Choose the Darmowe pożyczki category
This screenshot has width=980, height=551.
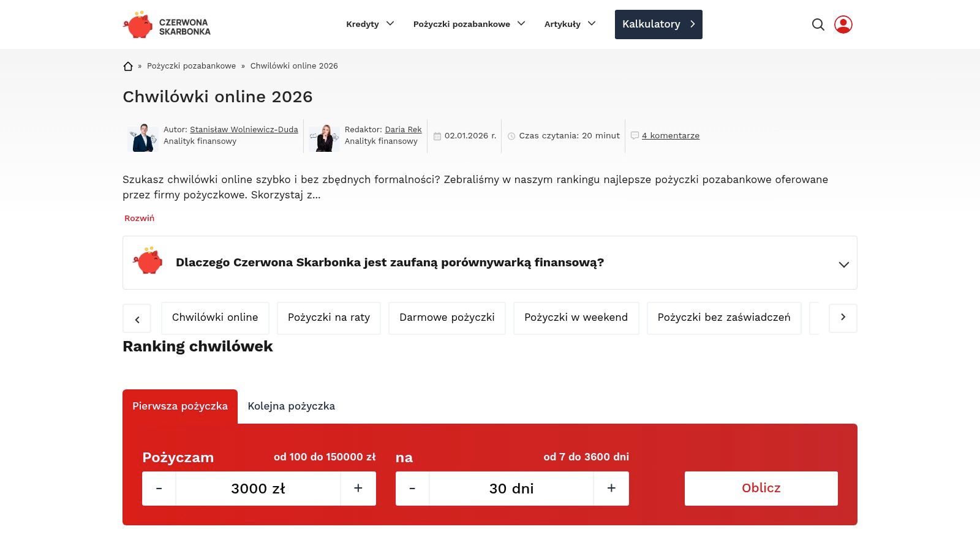click(x=447, y=318)
